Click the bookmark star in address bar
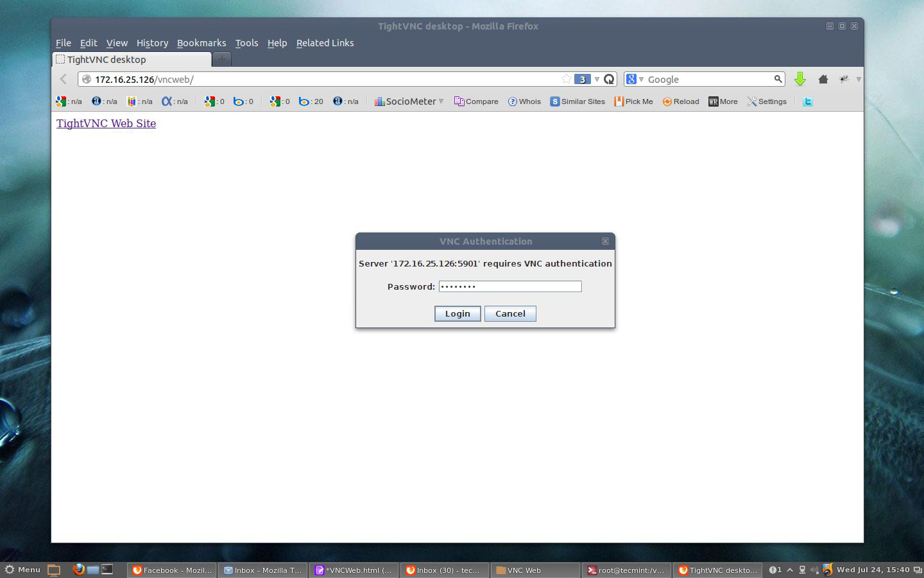Image resolution: width=924 pixels, height=578 pixels. [566, 79]
